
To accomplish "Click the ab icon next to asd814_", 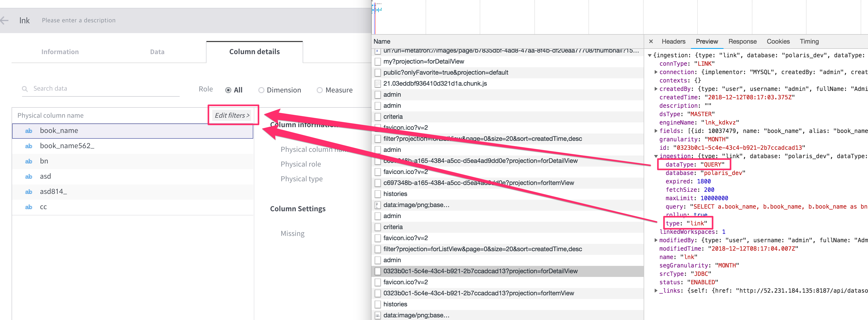I will 28,192.
